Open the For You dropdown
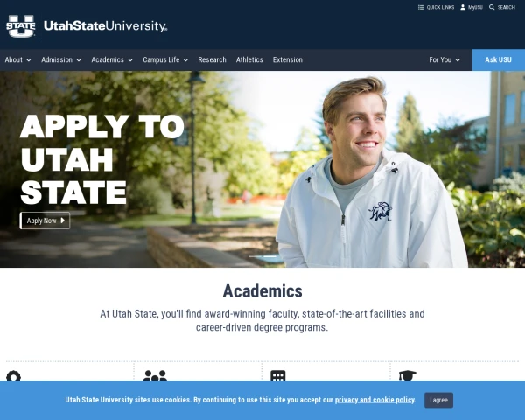525x420 pixels. [444, 59]
